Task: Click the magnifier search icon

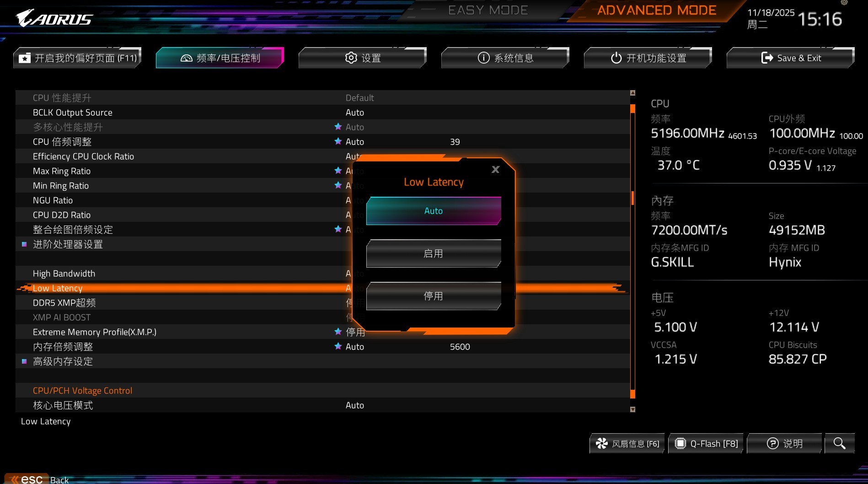Action: pyautogui.click(x=839, y=443)
